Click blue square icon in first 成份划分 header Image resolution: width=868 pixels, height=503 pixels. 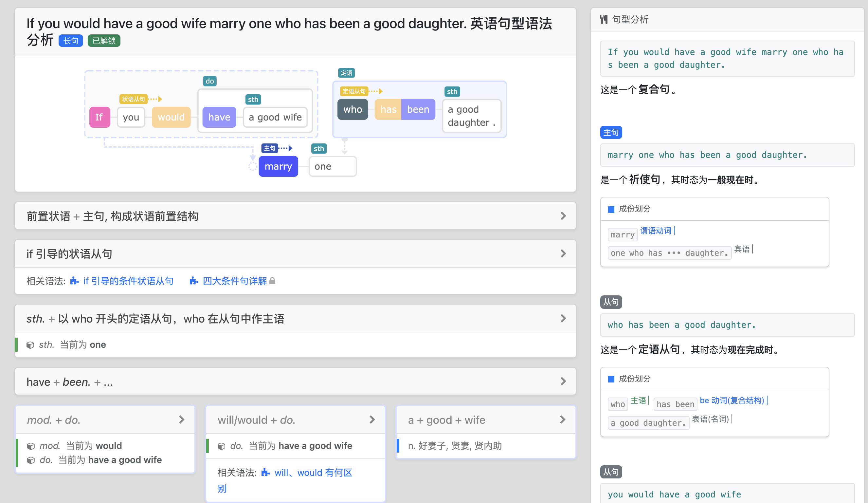pyautogui.click(x=611, y=209)
